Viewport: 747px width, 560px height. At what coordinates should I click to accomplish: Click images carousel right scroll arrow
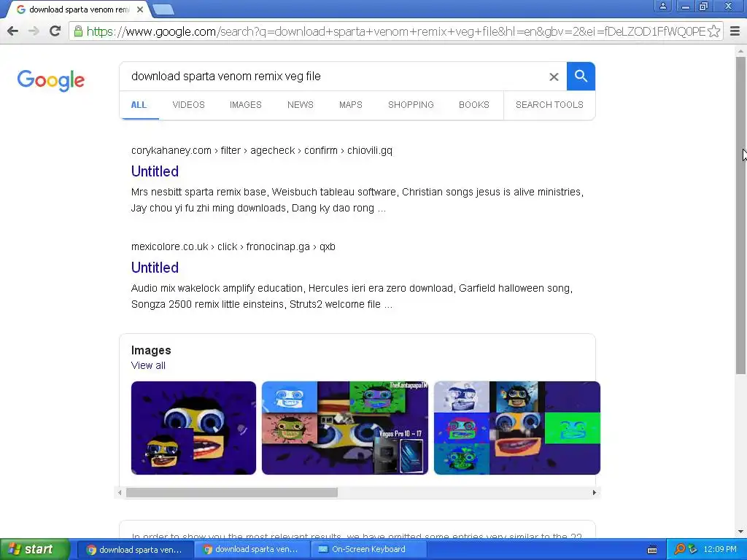point(594,492)
